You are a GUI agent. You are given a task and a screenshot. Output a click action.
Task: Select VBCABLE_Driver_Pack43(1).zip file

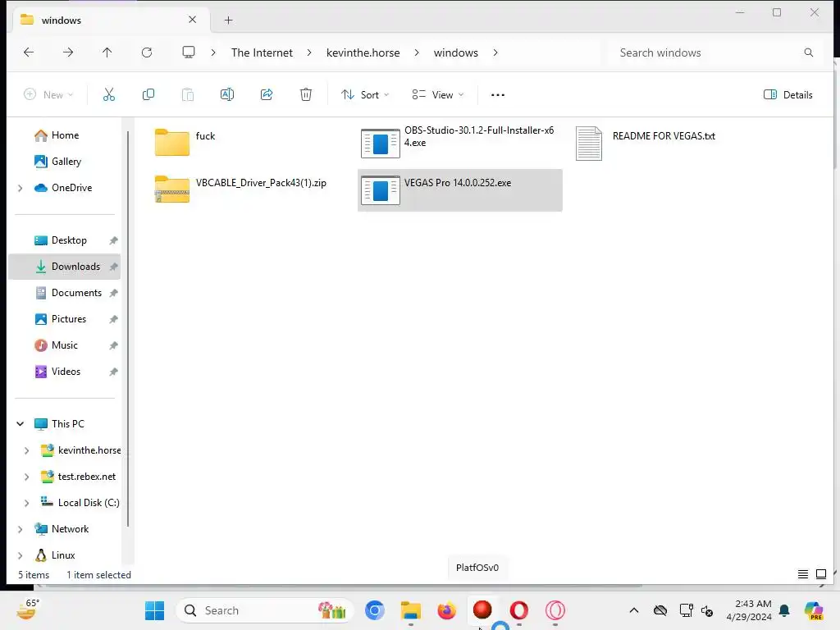pyautogui.click(x=241, y=189)
